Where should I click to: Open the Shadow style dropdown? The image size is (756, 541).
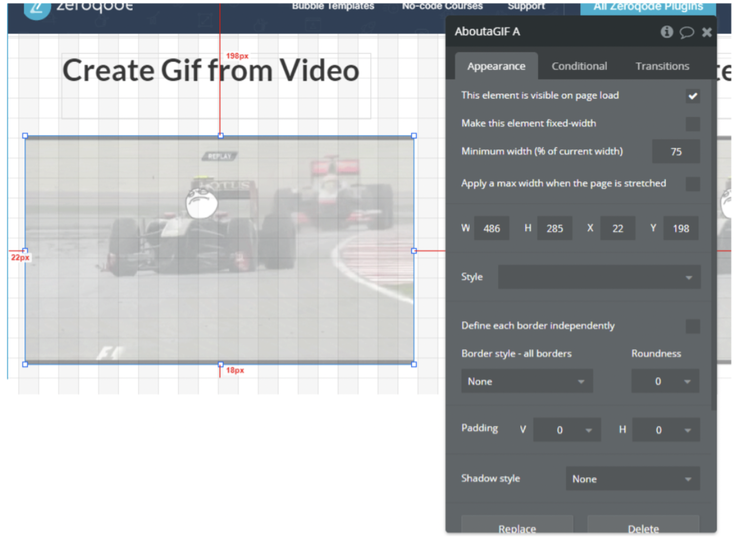coord(633,479)
